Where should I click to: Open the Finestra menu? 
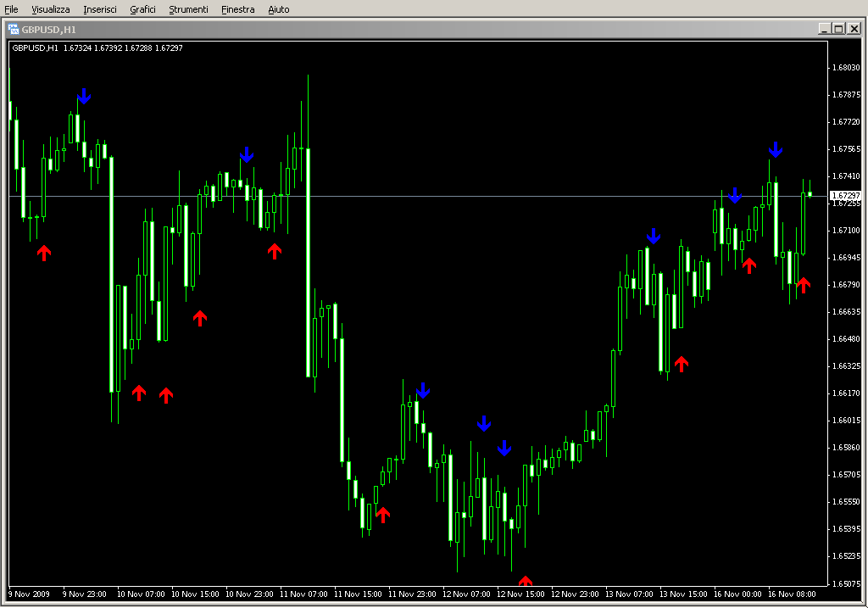click(237, 9)
